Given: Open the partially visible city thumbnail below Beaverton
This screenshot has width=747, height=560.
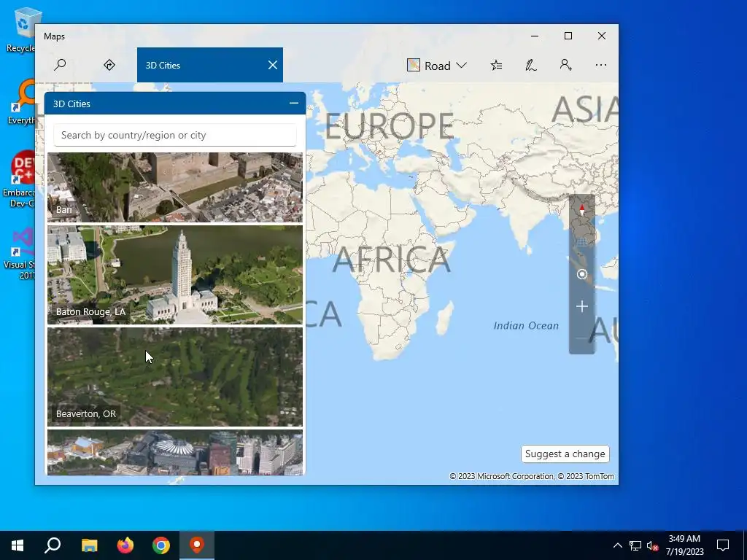Looking at the screenshot, I should tap(175, 452).
